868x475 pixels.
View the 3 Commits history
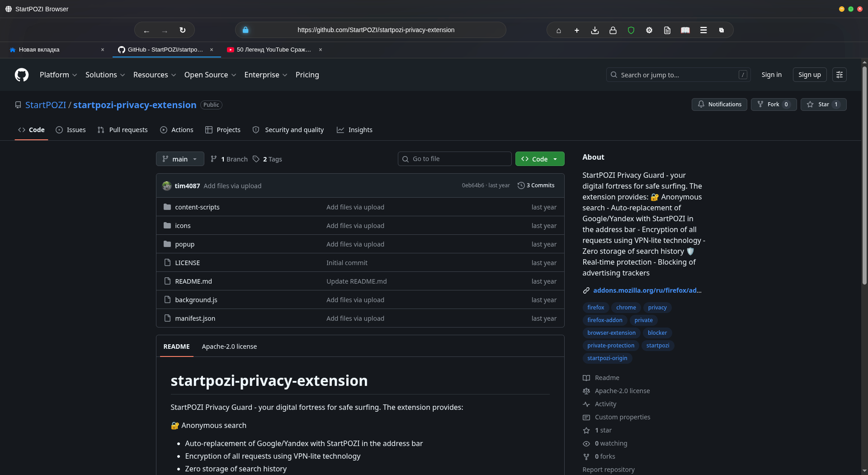[x=536, y=185]
